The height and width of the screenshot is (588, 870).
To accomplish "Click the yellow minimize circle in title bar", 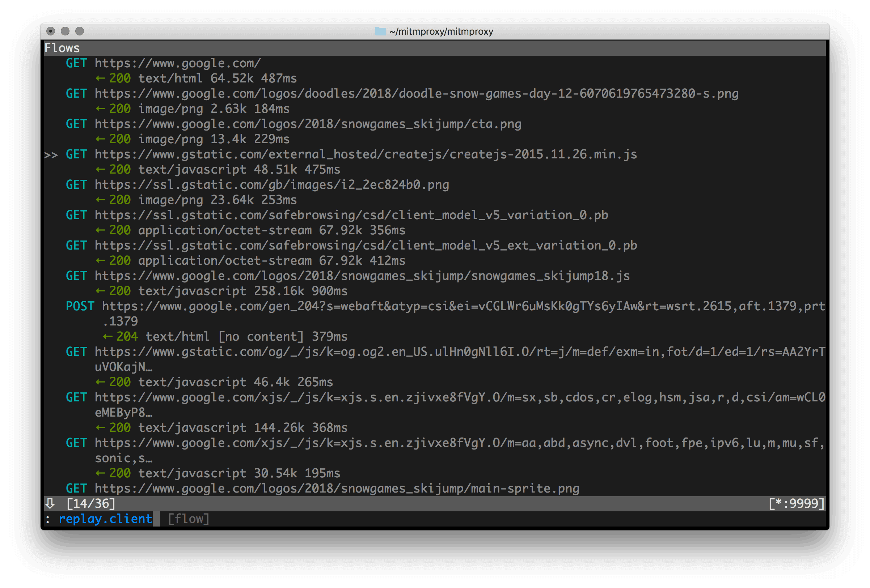I will [x=66, y=31].
